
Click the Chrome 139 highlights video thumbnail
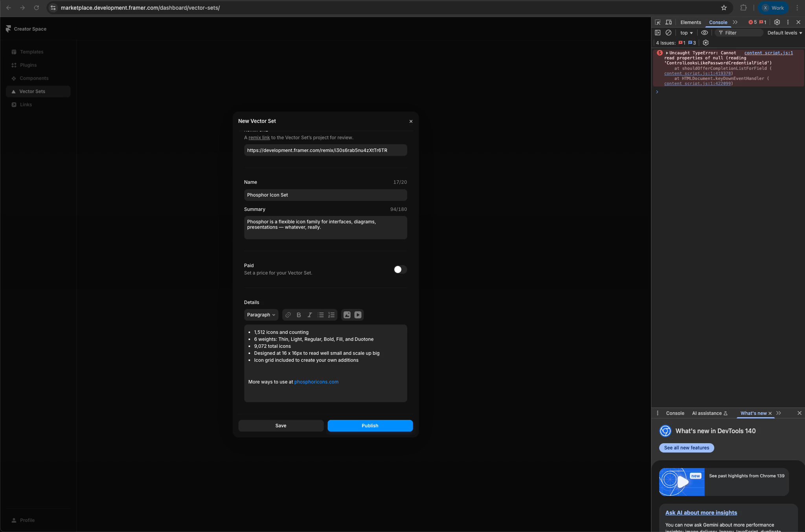click(x=682, y=482)
